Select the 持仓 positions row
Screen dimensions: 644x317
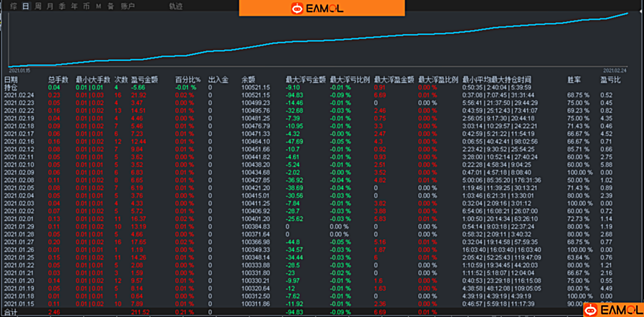(11, 87)
